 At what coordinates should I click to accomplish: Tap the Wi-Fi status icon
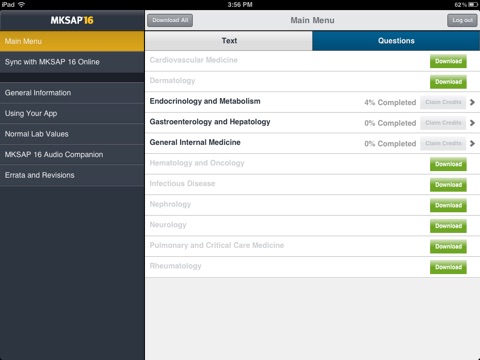coord(21,4)
